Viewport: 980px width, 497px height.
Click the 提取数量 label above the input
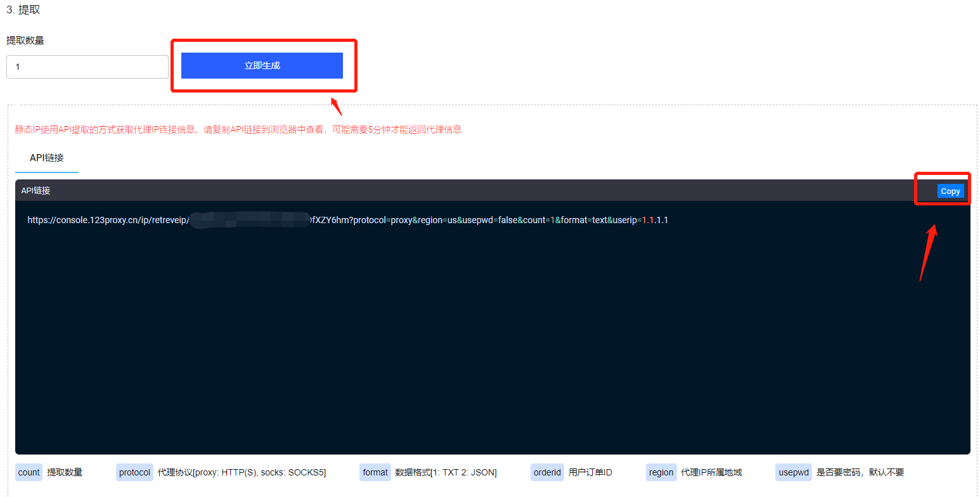coord(25,41)
